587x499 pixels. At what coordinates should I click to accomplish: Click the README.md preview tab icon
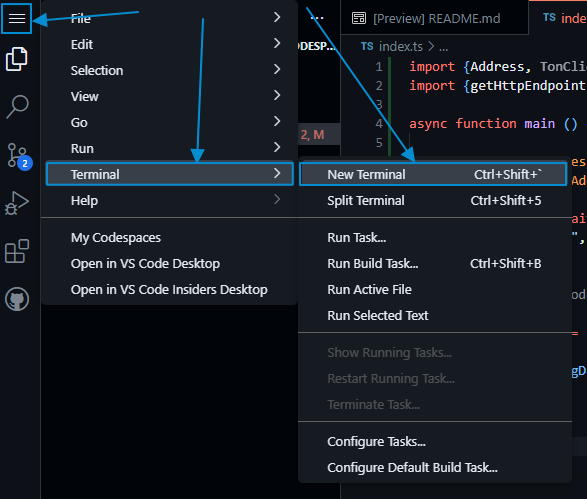pos(359,18)
